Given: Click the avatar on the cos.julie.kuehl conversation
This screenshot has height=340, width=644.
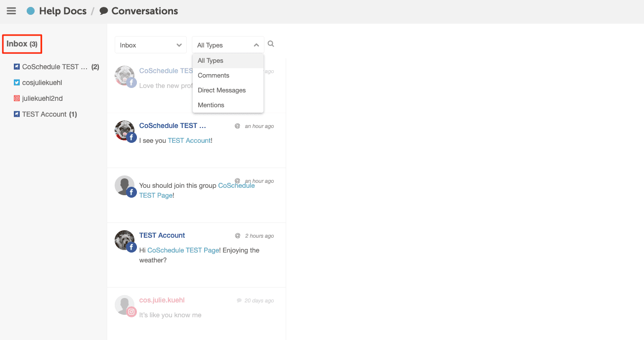Looking at the screenshot, I should (x=125, y=305).
